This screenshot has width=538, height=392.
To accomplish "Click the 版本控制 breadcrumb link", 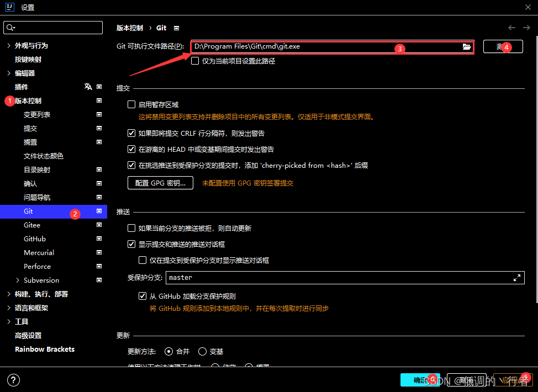I will point(130,28).
